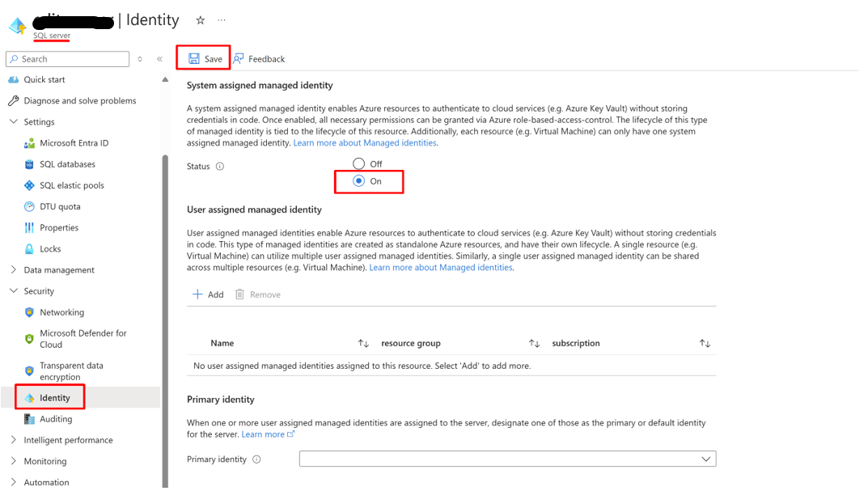This screenshot has height=491, width=868.
Task: Select SQL databases in the sidebar
Action: point(72,163)
